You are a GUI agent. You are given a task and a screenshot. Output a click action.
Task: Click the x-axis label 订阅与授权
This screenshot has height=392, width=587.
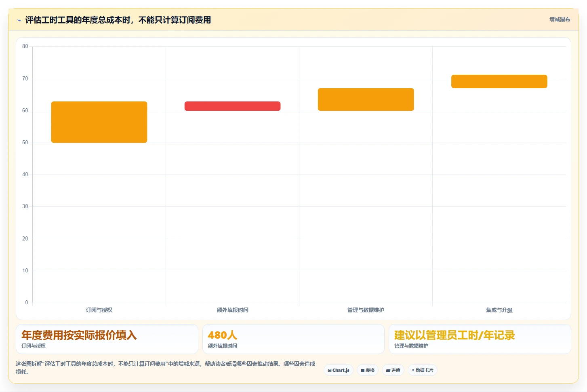[99, 310]
